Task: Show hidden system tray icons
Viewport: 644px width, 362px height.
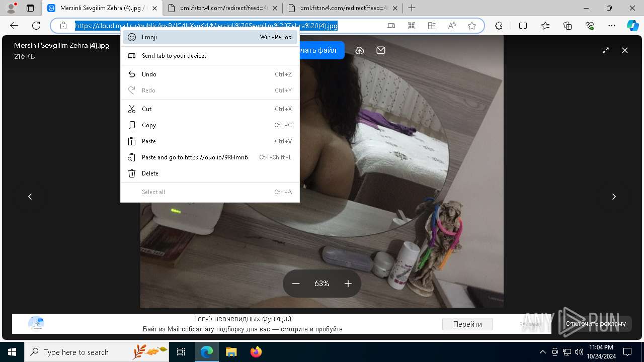Action: tap(542, 352)
